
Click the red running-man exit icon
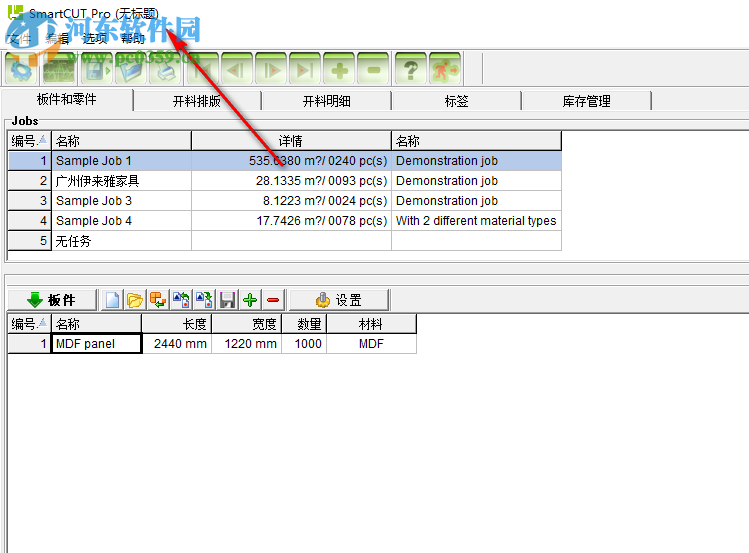[445, 69]
